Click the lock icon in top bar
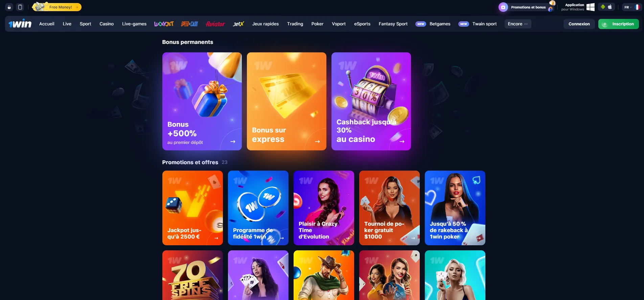 9,7
